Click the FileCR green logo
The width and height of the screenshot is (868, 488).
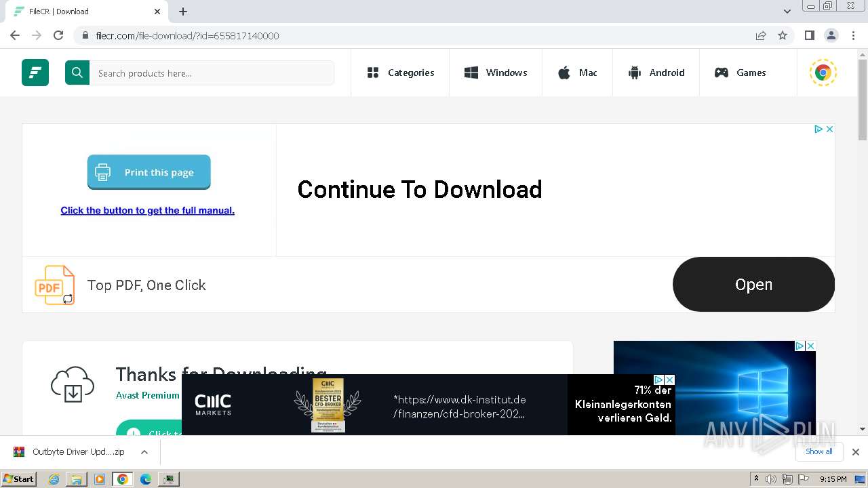[x=35, y=73]
